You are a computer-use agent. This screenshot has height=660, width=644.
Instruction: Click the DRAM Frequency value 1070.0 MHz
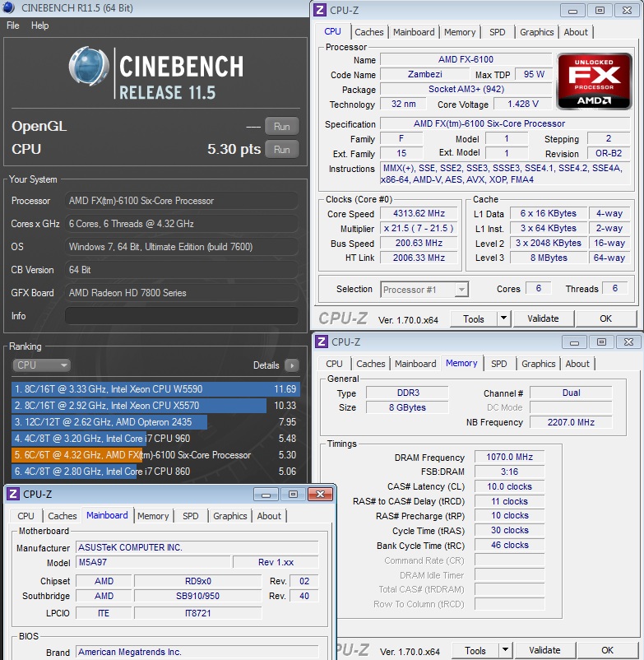(x=509, y=457)
